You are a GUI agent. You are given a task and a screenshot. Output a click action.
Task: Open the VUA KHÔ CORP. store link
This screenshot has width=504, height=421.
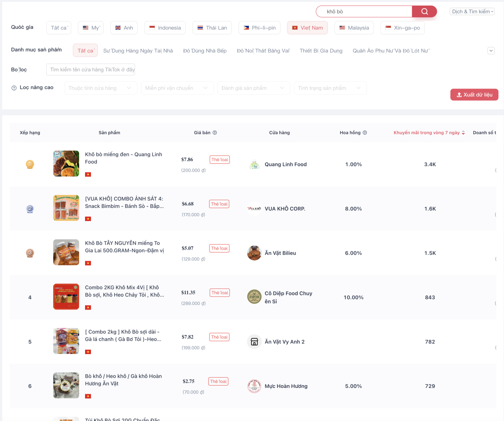(x=285, y=209)
